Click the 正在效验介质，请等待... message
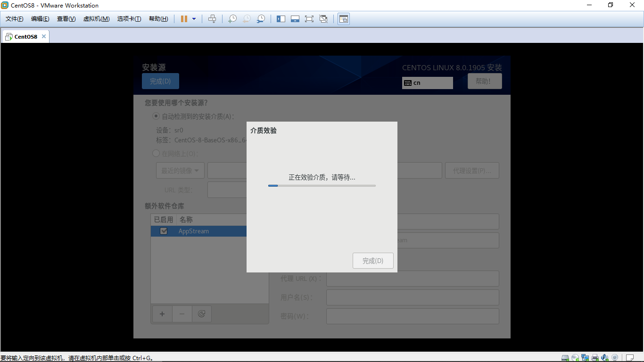644x362 pixels. pos(322,177)
